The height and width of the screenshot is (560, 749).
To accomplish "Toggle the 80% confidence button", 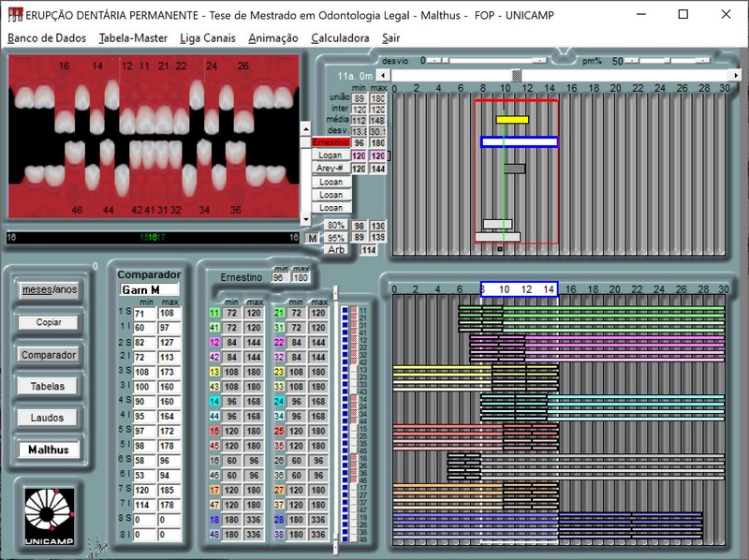I will tap(336, 226).
